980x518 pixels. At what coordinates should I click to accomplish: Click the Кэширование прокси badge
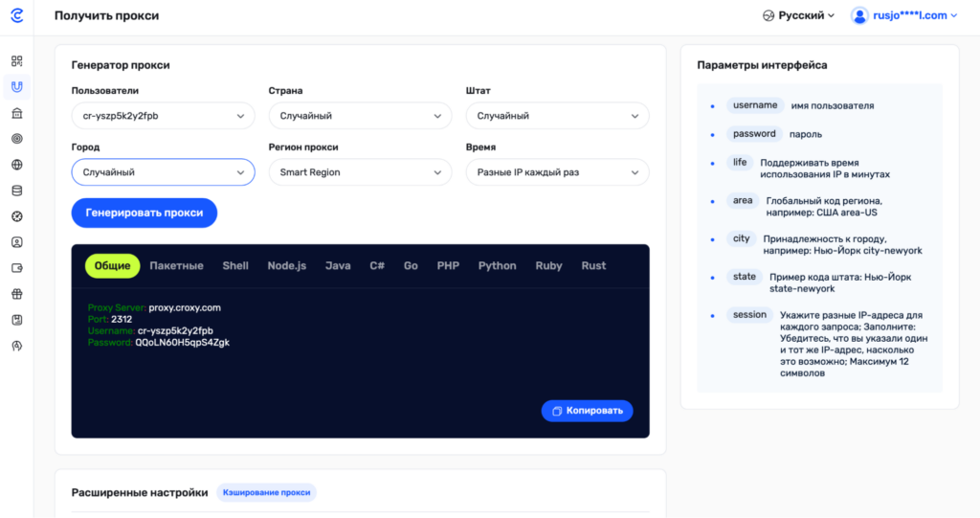(266, 492)
